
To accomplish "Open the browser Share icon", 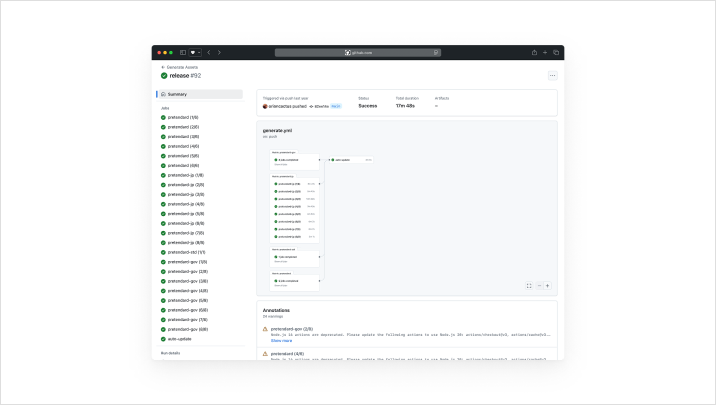I will point(534,53).
